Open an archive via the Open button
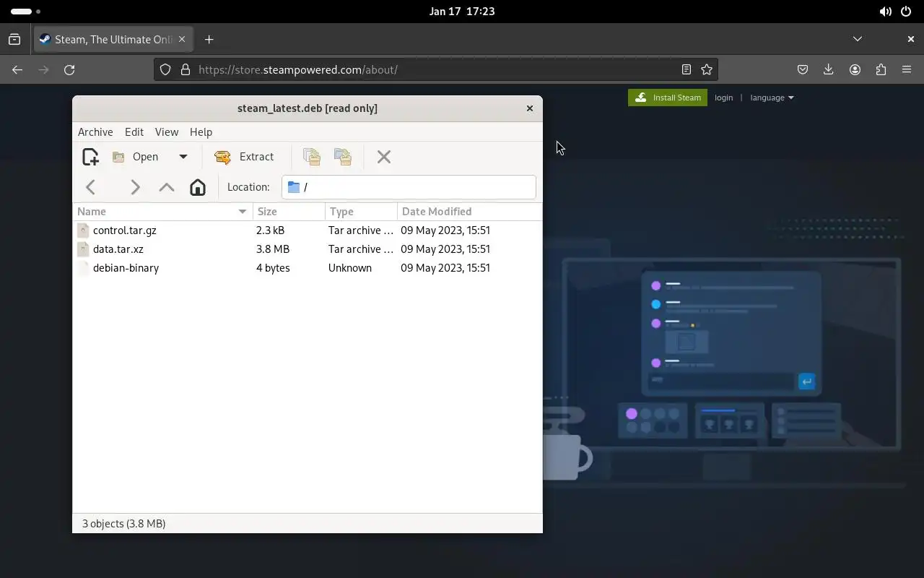Viewport: 924px width, 578px height. 136,157
